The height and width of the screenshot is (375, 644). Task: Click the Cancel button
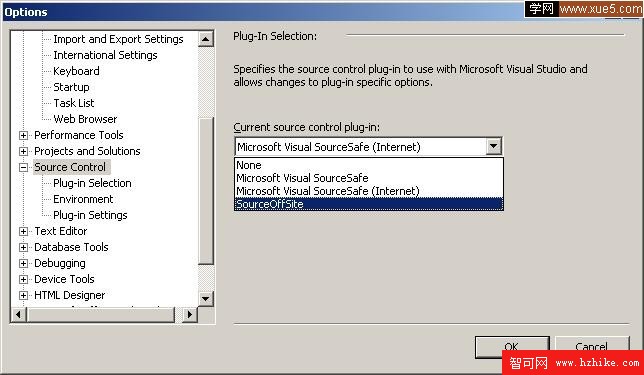pyautogui.click(x=592, y=346)
